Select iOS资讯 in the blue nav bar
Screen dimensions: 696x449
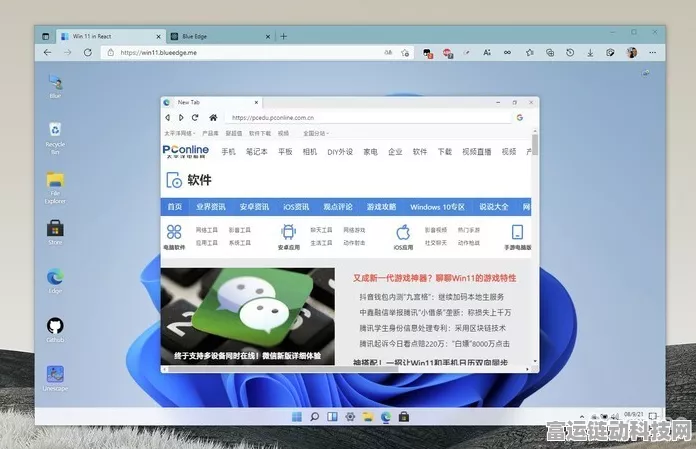pyautogui.click(x=296, y=207)
